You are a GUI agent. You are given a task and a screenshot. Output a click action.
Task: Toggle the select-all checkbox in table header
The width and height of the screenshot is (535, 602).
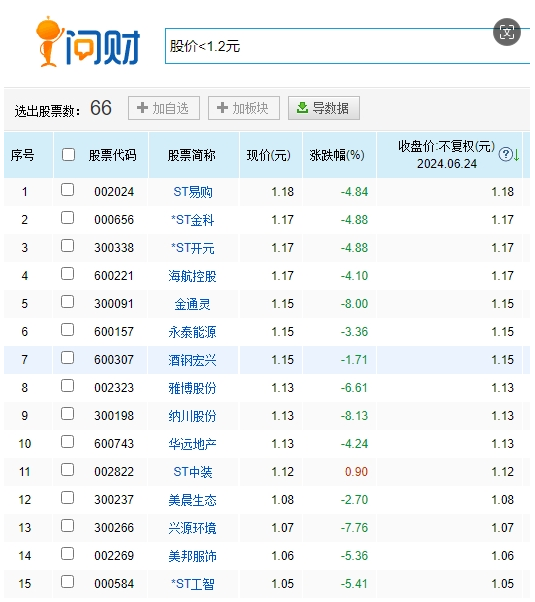(68, 155)
